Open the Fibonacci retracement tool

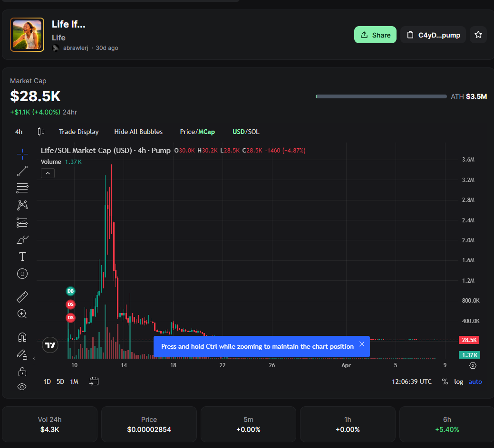click(22, 188)
